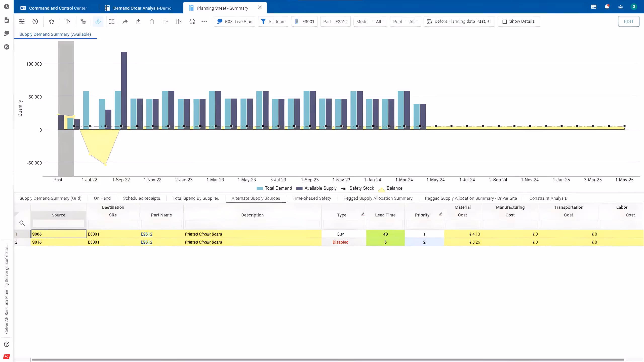Screen dimensions: 644x362
Task: Click the Source column filter field
Action: [58, 223]
